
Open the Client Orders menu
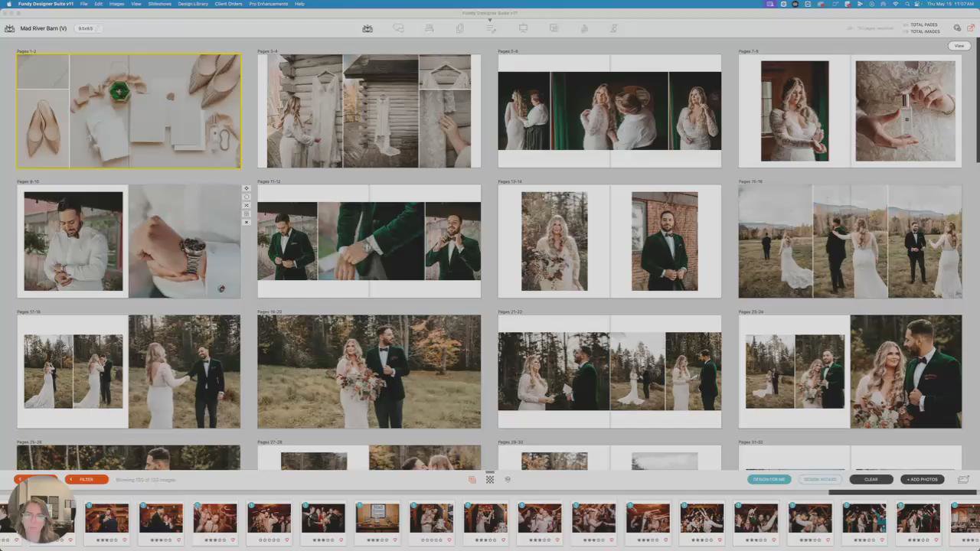click(x=229, y=4)
